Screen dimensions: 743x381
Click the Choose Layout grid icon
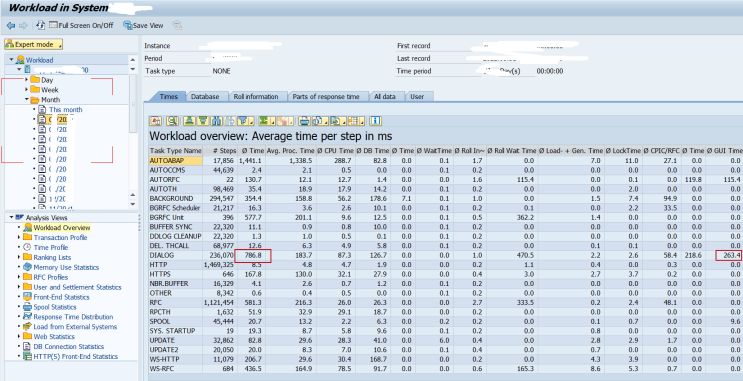[353, 121]
